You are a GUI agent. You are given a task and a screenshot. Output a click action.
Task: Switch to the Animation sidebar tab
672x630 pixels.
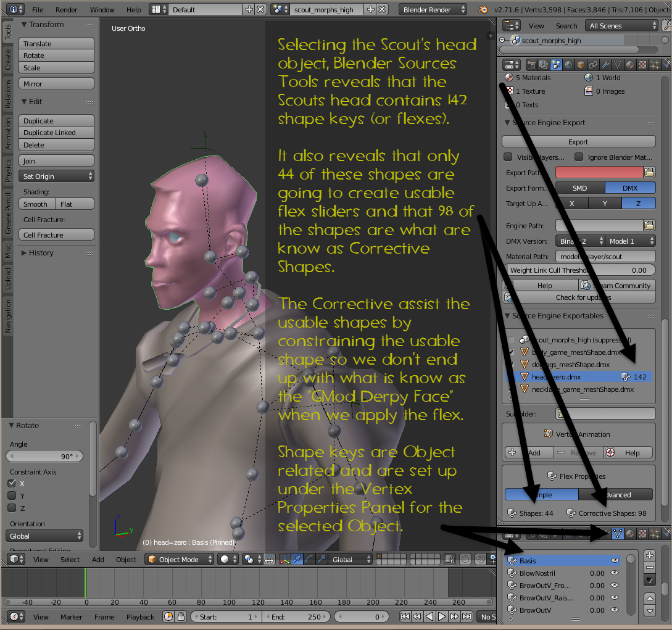(x=8, y=134)
